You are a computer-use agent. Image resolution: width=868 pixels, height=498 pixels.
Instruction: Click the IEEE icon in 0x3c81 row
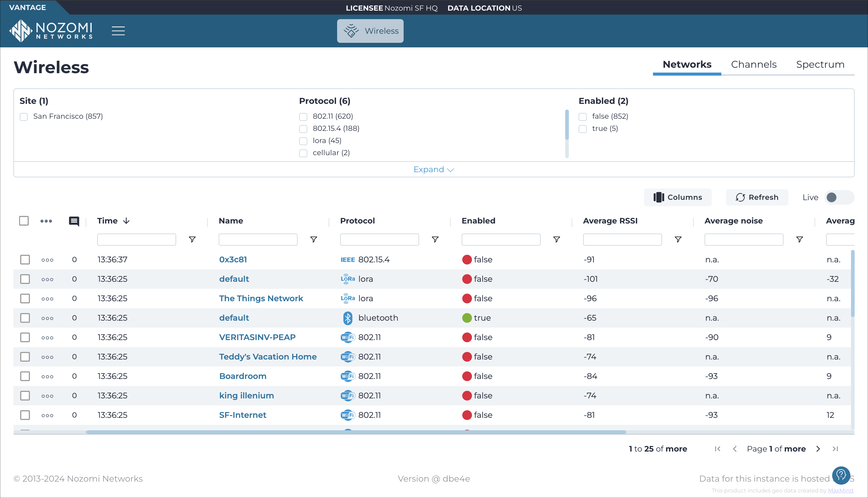point(347,260)
